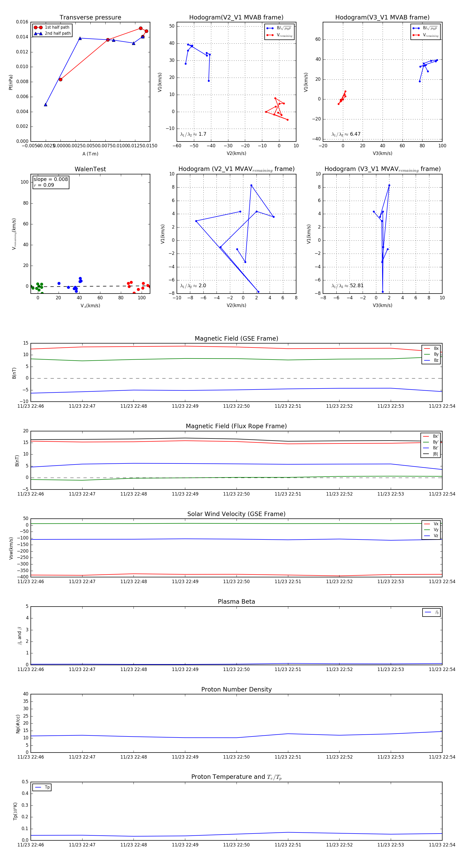The image size is (473, 868).
Task: Select 'Vz' legend entry in velocity panel
Action: [431, 536]
